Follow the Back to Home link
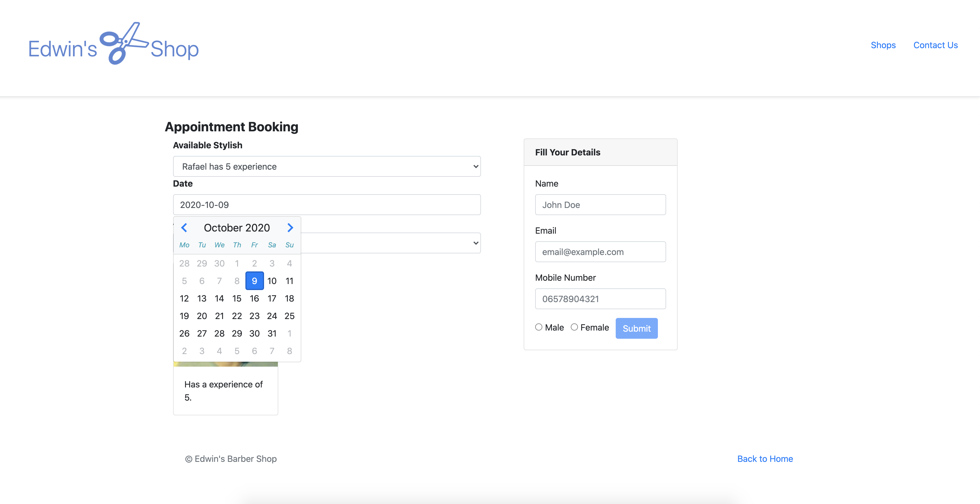This screenshot has width=980, height=504. (765, 459)
